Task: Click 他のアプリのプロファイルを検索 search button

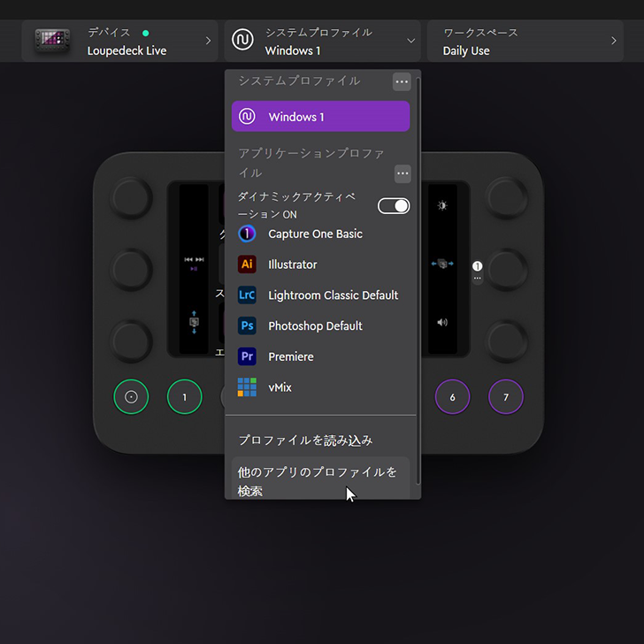Action: click(320, 479)
